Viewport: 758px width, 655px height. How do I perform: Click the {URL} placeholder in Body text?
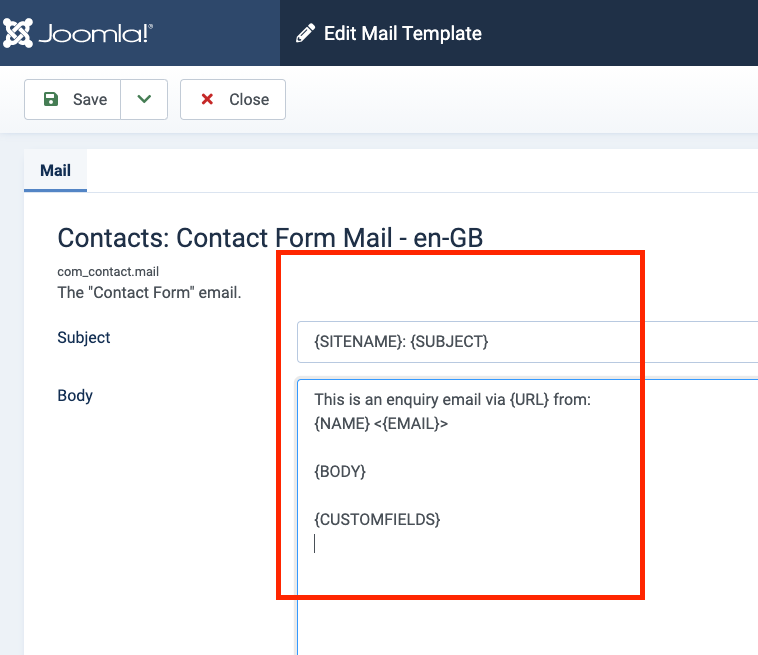(528, 400)
